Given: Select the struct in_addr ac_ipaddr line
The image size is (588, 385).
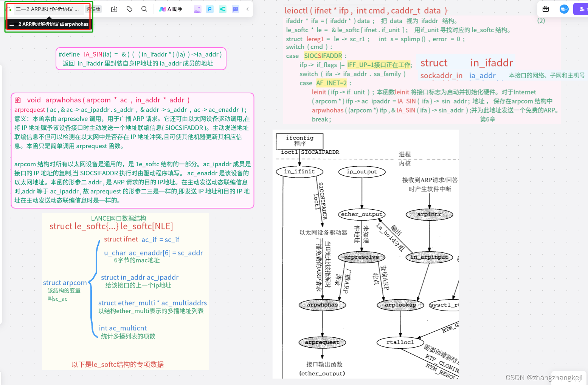Looking at the screenshot, I should pyautogui.click(x=140, y=277).
